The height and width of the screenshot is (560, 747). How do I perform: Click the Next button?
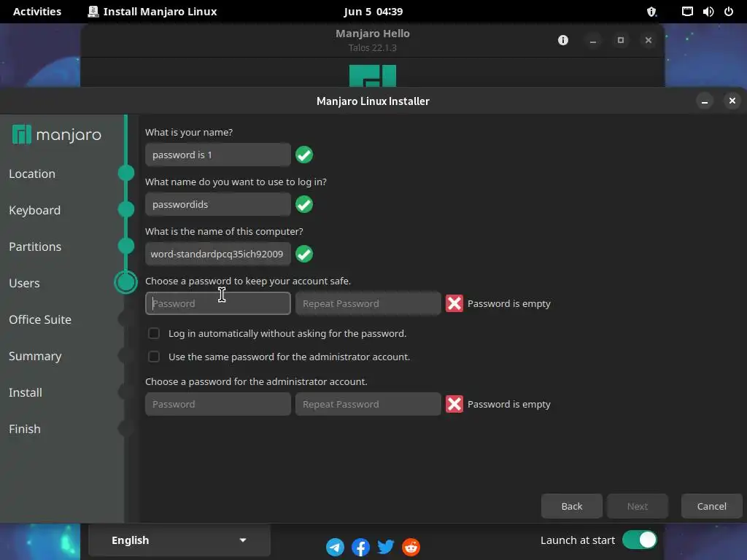point(638,506)
